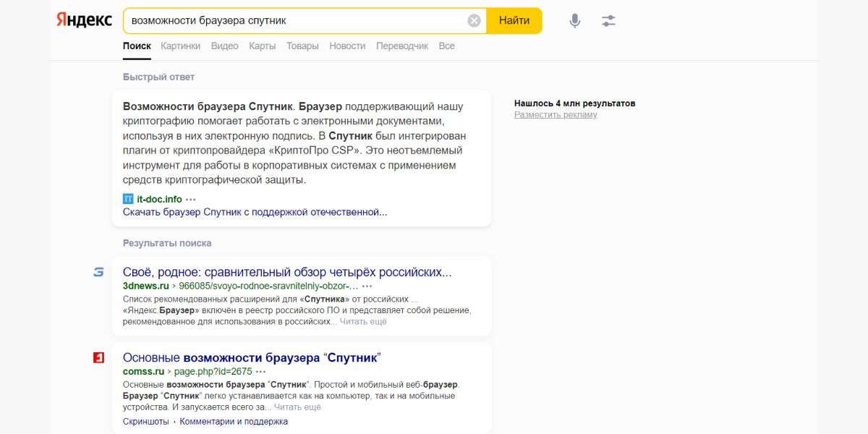
Task: Click the comss URL path 'page.php?id=2675'
Action: [x=213, y=371]
